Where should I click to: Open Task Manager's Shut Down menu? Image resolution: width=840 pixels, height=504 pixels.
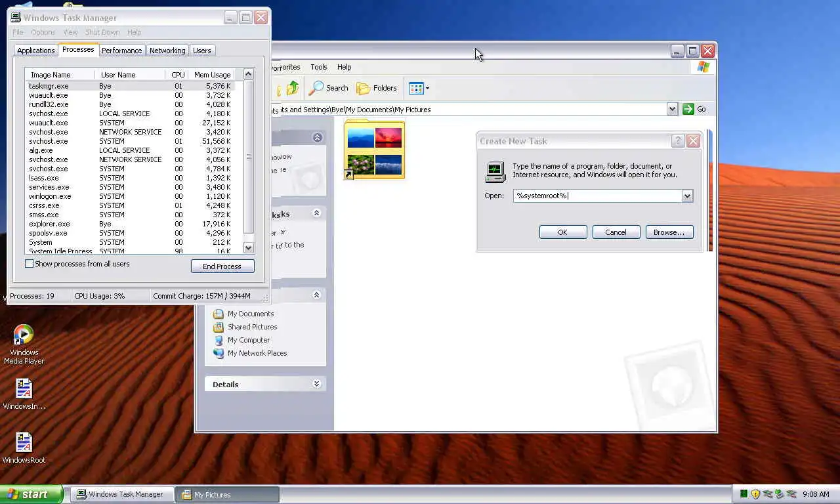[102, 32]
